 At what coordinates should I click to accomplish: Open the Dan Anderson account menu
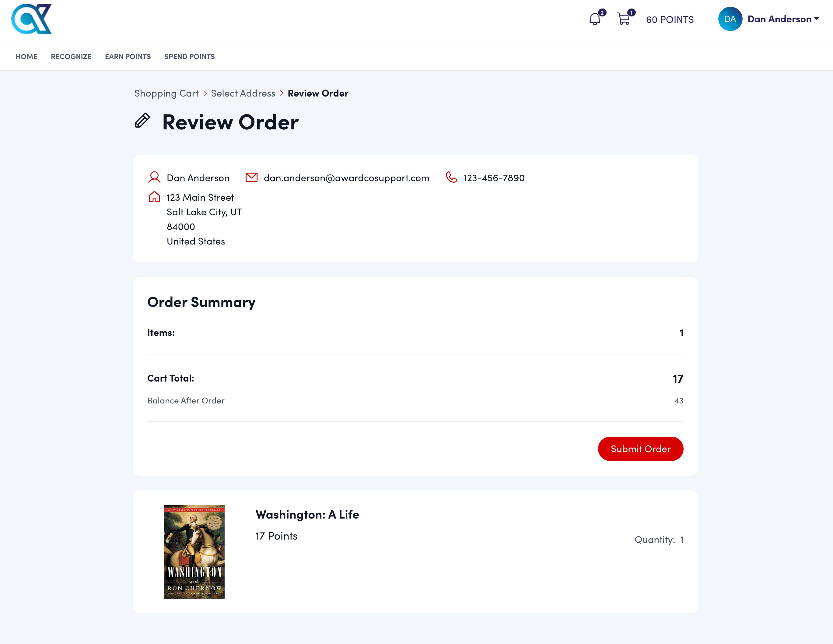(x=779, y=19)
